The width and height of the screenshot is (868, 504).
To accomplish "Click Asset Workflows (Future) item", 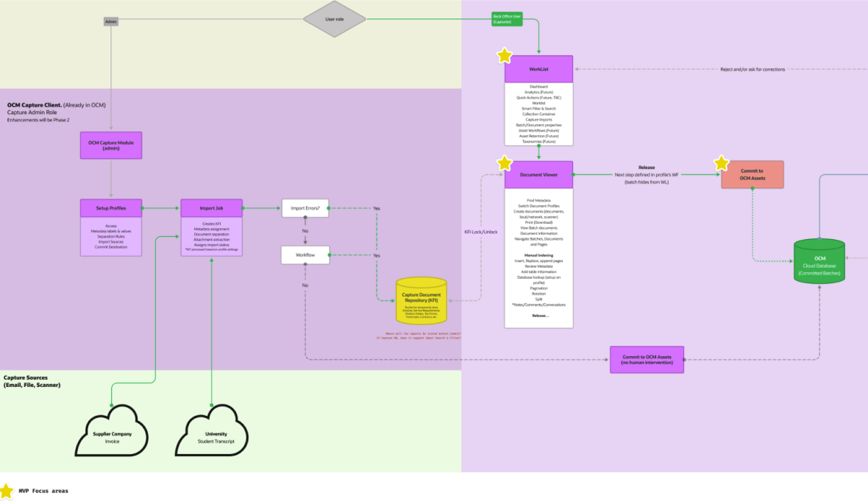I will point(538,131).
